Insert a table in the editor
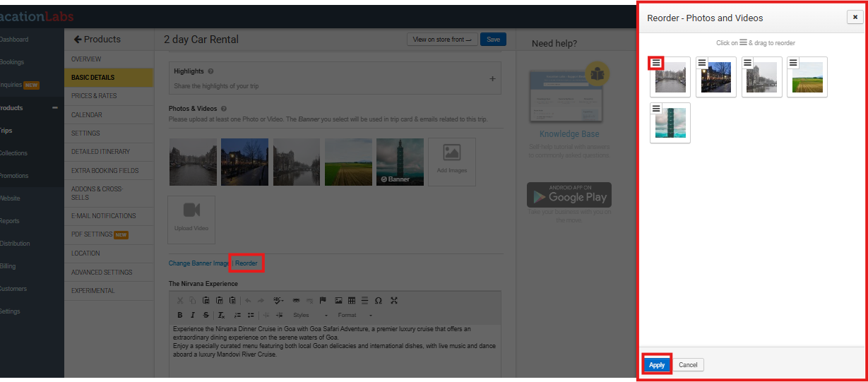868x382 pixels. pos(351,300)
